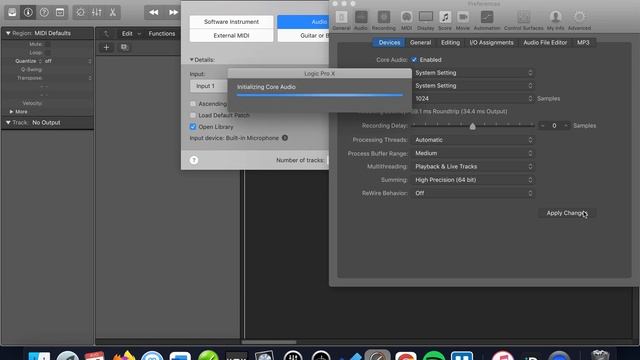Expand the More triangle in Region inspector

coord(11,111)
